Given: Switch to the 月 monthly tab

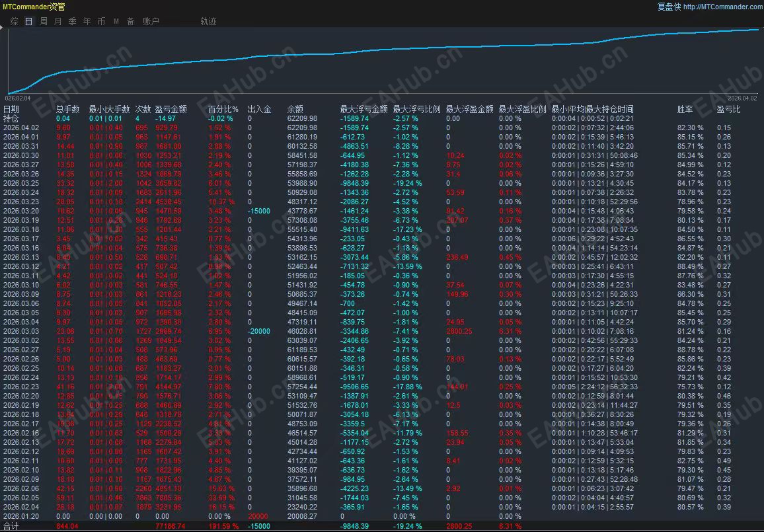Looking at the screenshot, I should 58,21.
